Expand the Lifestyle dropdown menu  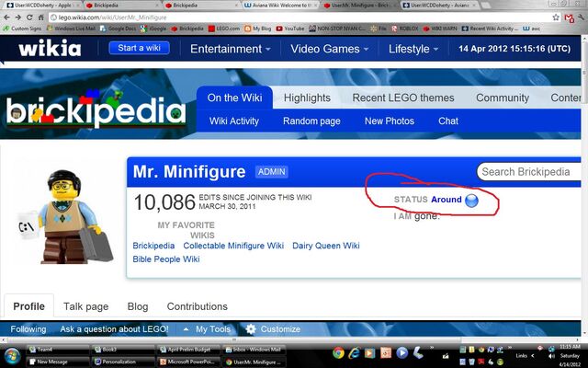pyautogui.click(x=413, y=49)
